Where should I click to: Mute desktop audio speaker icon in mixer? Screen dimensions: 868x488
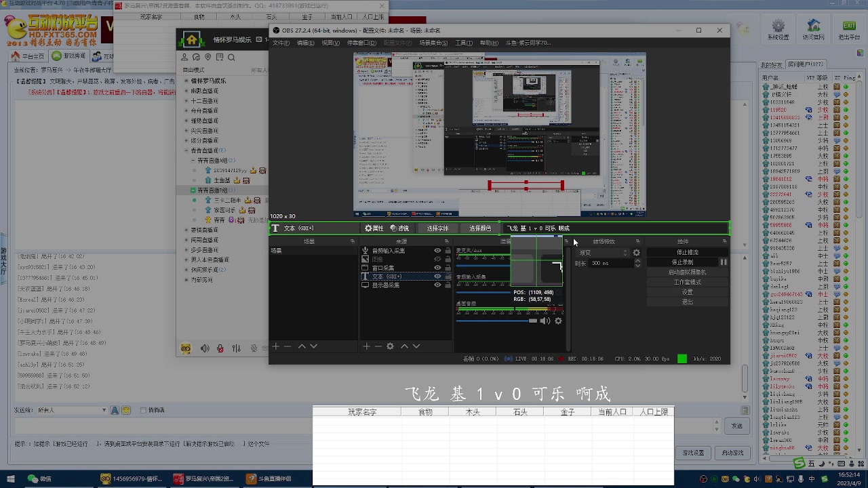pyautogui.click(x=545, y=321)
